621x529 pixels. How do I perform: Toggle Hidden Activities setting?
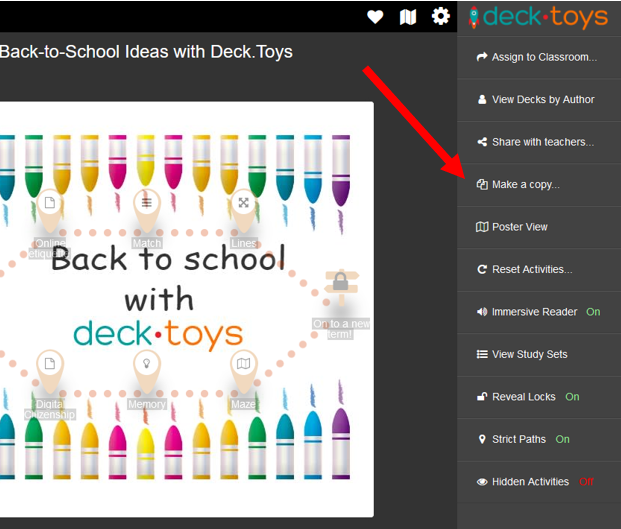(539, 482)
